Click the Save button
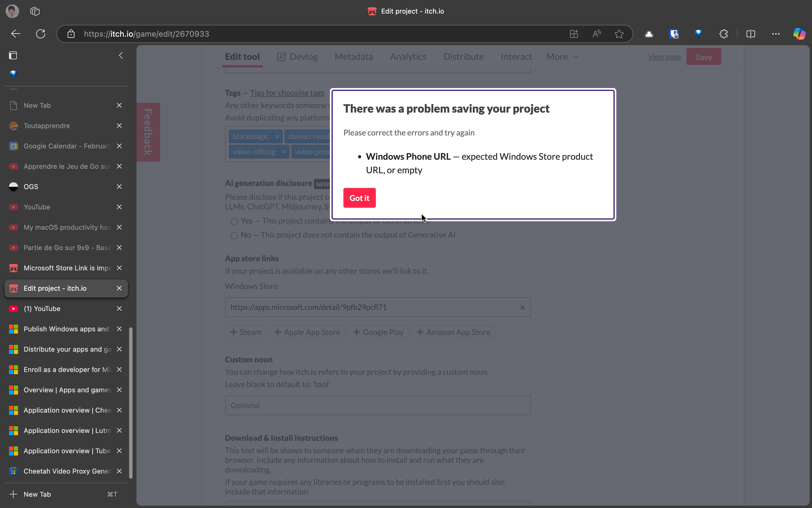This screenshot has width=812, height=508. click(x=704, y=57)
